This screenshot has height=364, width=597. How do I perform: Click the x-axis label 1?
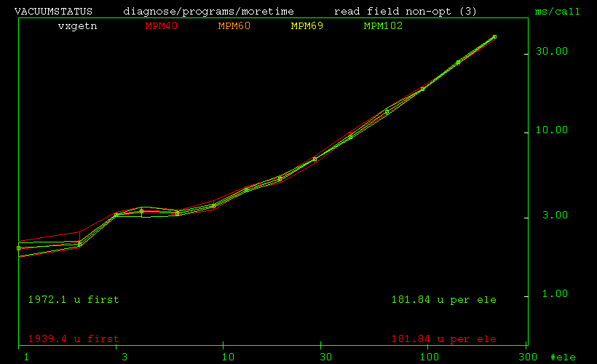pyautogui.click(x=26, y=357)
